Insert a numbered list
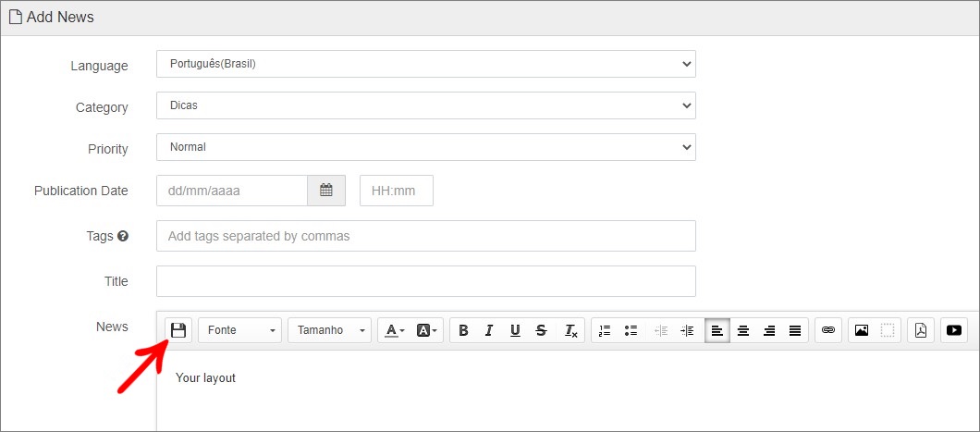The width and height of the screenshot is (980, 432). [605, 331]
